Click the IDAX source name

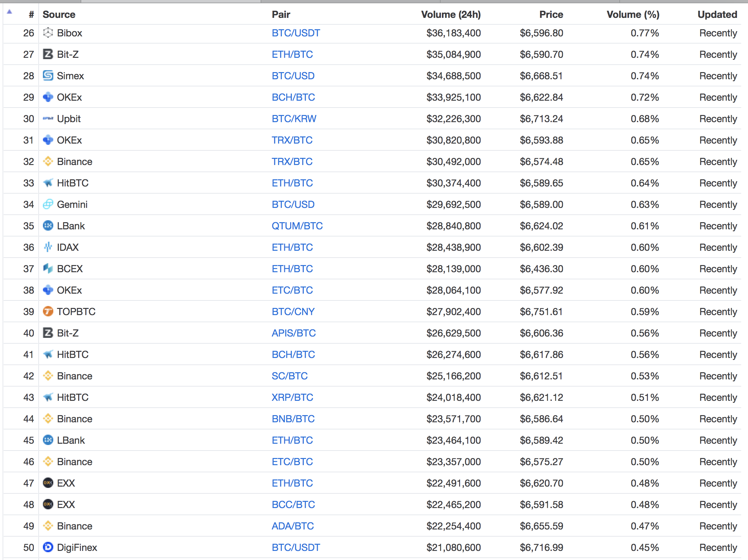click(68, 247)
